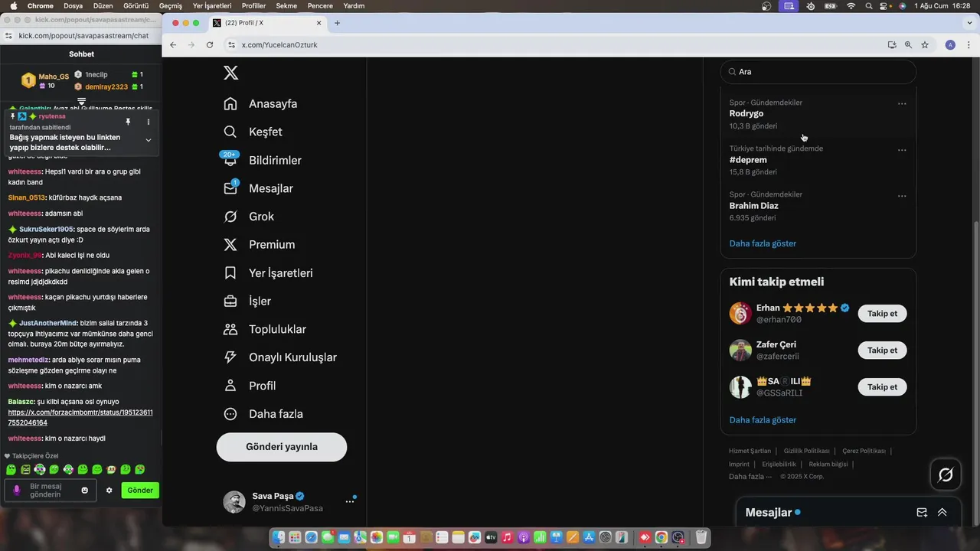Click view site information icon left of URL
The height and width of the screenshot is (551, 980).
(x=231, y=44)
